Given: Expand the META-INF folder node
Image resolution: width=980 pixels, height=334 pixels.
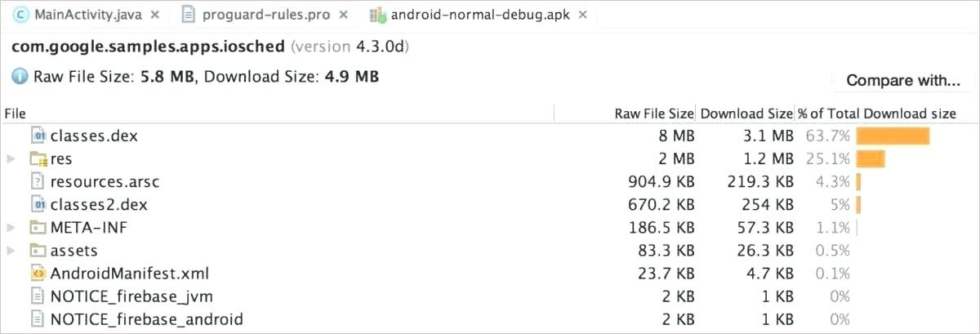Looking at the screenshot, I should tap(11, 227).
